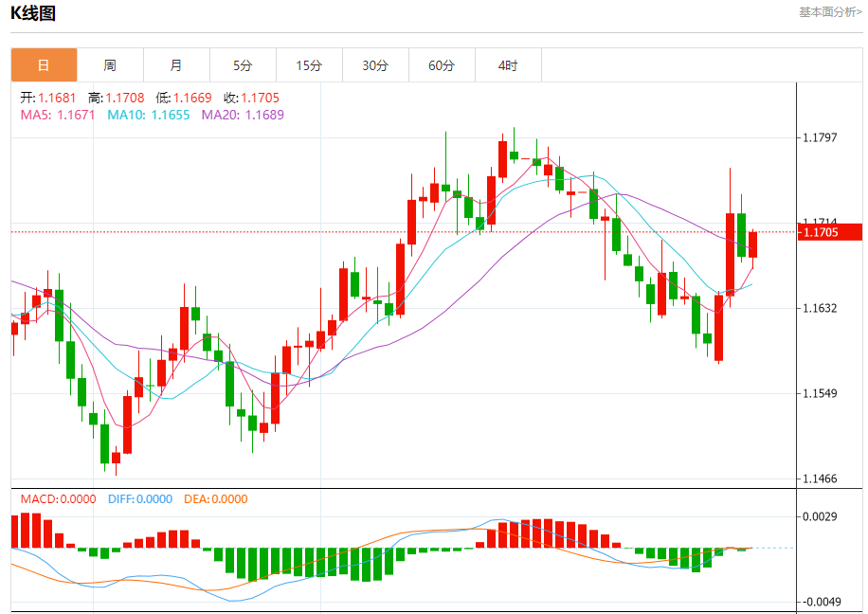Click the MA20 indicator label
Image resolution: width=868 pixels, height=614 pixels.
click(x=243, y=115)
